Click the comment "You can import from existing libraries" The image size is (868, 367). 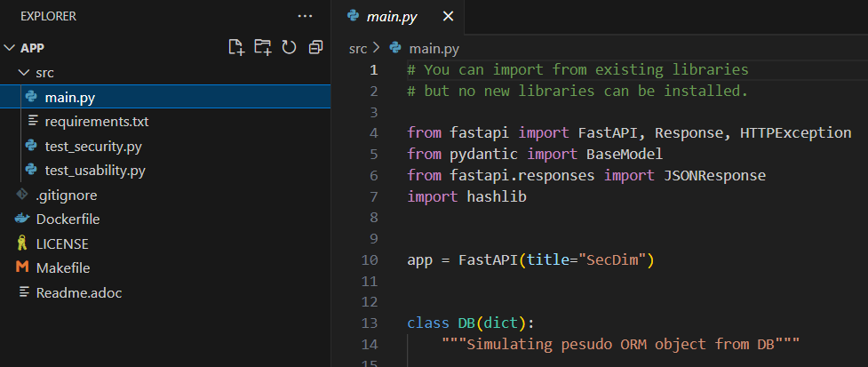[577, 69]
